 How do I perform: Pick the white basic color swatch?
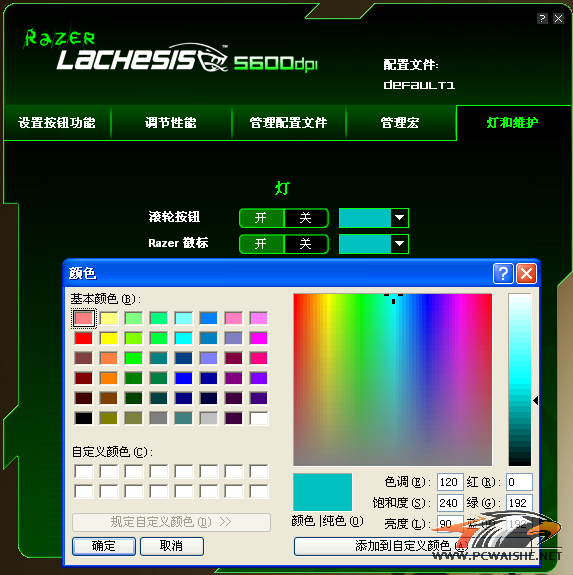coord(258,418)
